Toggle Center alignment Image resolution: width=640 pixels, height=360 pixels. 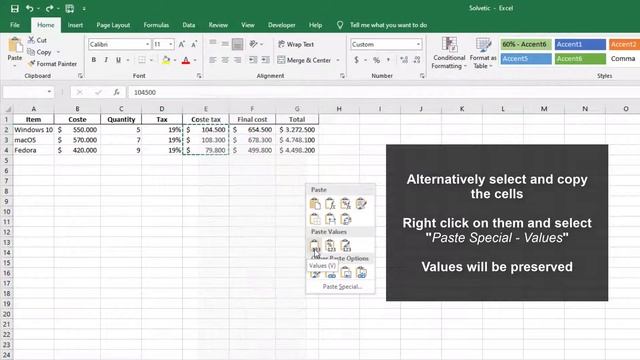point(225,60)
